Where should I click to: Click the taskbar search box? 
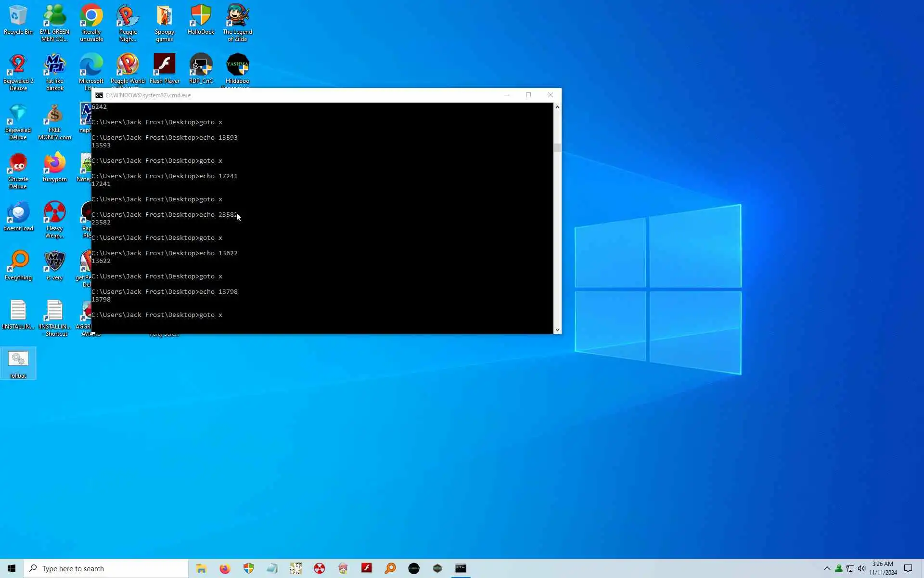[106, 568]
